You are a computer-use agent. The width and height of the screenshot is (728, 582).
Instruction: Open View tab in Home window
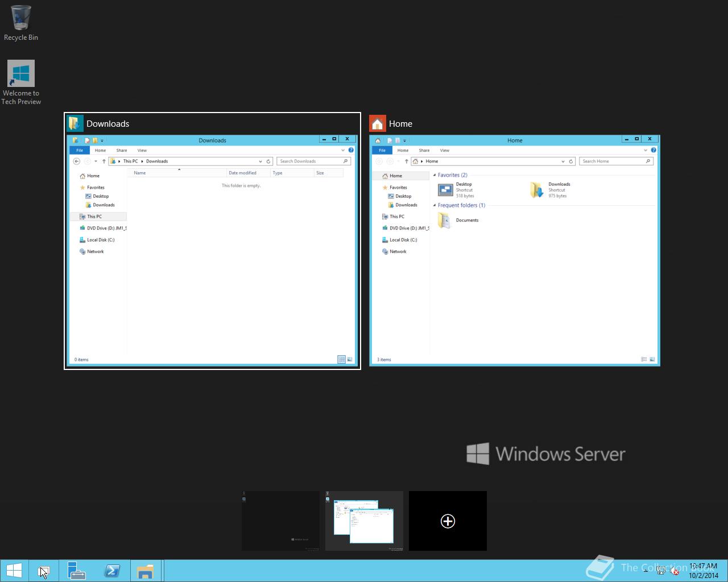(445, 150)
